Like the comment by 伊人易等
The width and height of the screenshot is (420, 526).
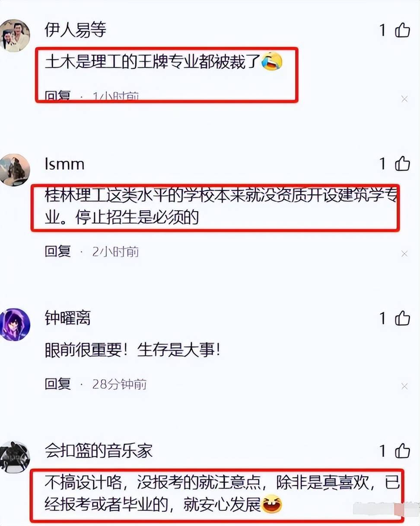point(402,30)
